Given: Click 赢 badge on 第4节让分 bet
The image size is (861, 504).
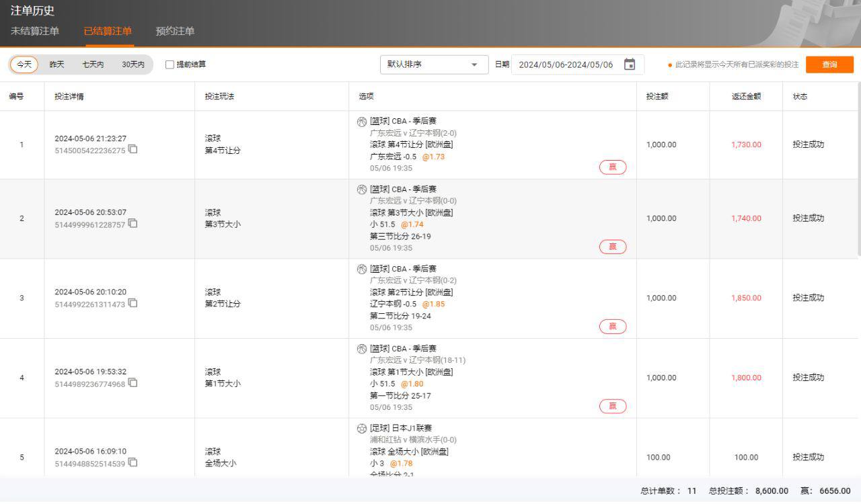Looking at the screenshot, I should click(612, 167).
